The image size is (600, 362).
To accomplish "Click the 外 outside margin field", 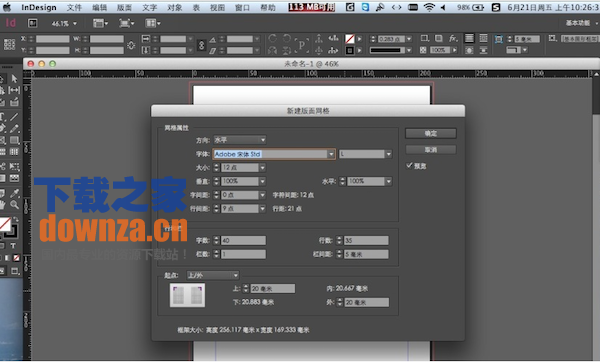I will click(x=367, y=302).
